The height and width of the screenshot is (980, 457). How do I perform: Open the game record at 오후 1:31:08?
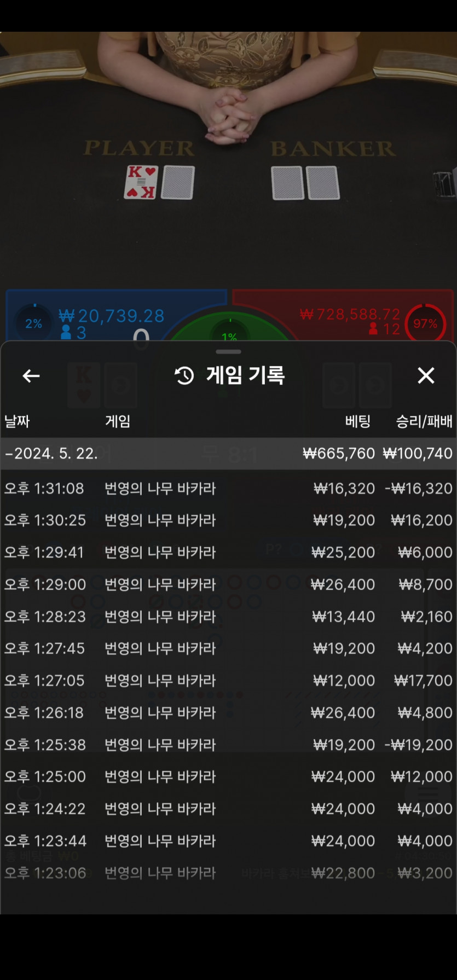click(228, 488)
